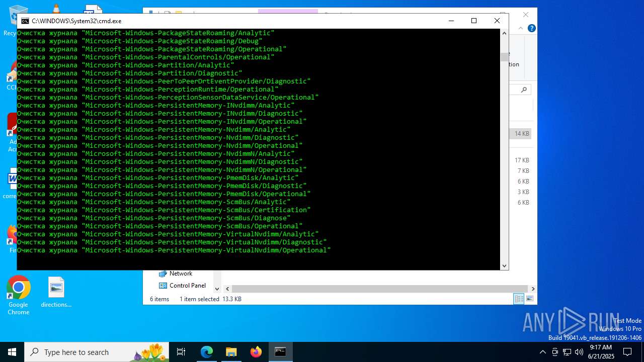The image size is (644, 362).
Task: Select the Word document desktop icon
Action: pyautogui.click(x=12, y=184)
